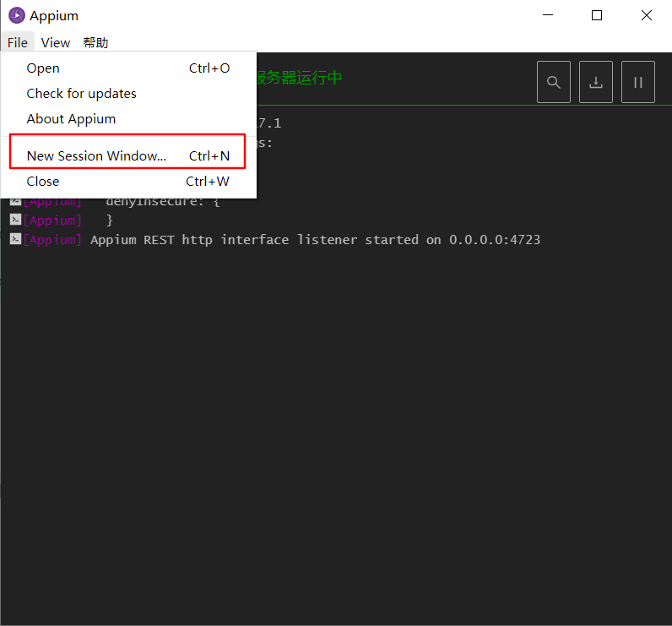Minimize the Appium window
Image resolution: width=672 pixels, height=626 pixels.
pyautogui.click(x=548, y=15)
